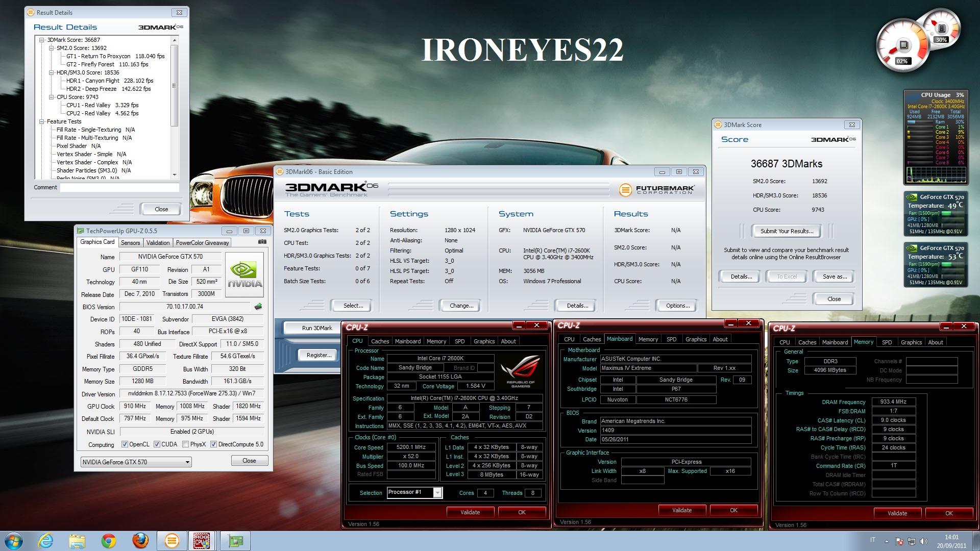Click Change button under Settings

(x=461, y=306)
